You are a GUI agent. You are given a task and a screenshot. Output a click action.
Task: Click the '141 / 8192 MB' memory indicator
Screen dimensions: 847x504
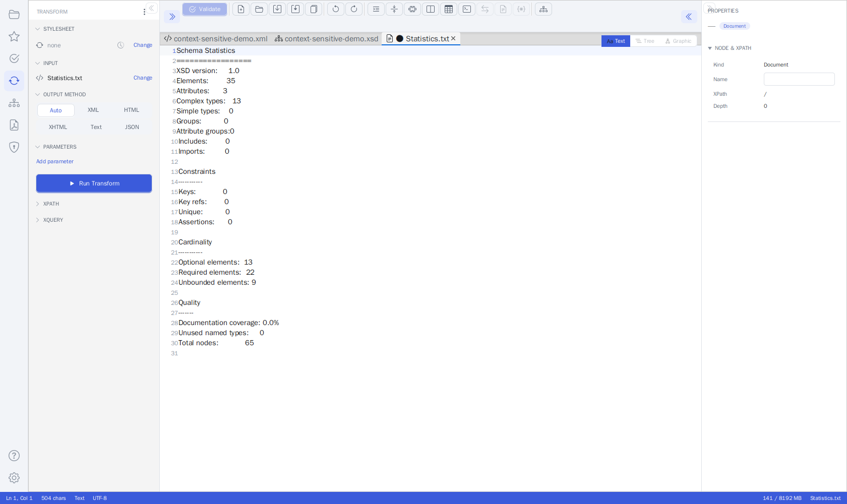coord(782,498)
